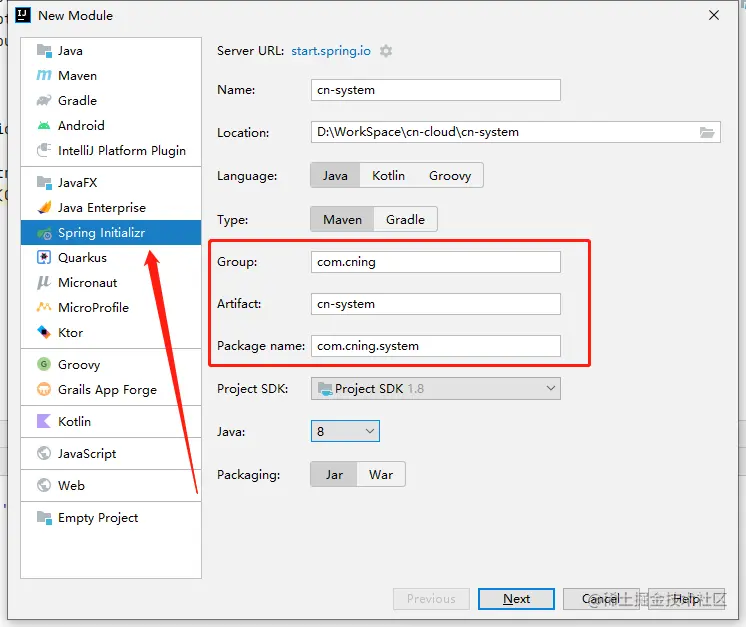
Task: Click the JavaFX icon
Action: 44,182
